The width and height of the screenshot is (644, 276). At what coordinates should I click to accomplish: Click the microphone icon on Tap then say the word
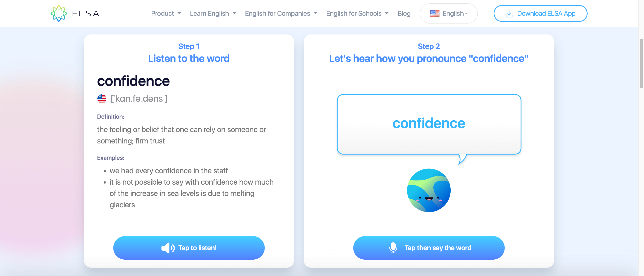(x=392, y=248)
